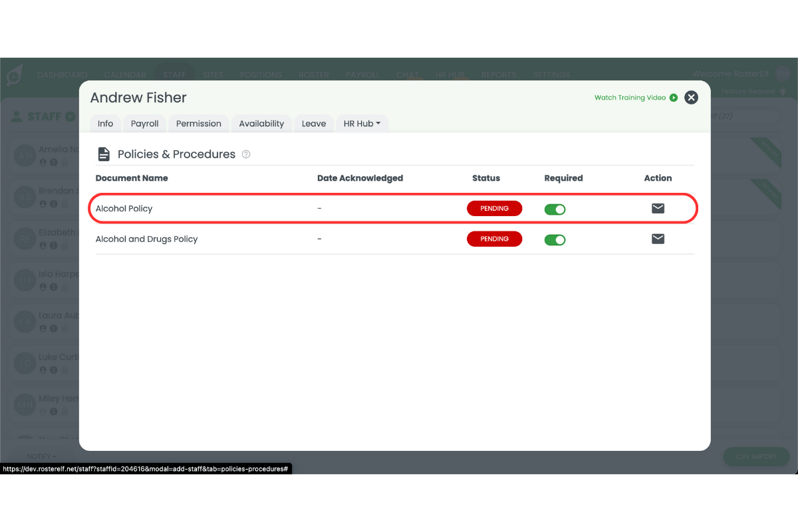The height and width of the screenshot is (532, 798).
Task: Go to the Availability tab
Action: [x=261, y=124]
